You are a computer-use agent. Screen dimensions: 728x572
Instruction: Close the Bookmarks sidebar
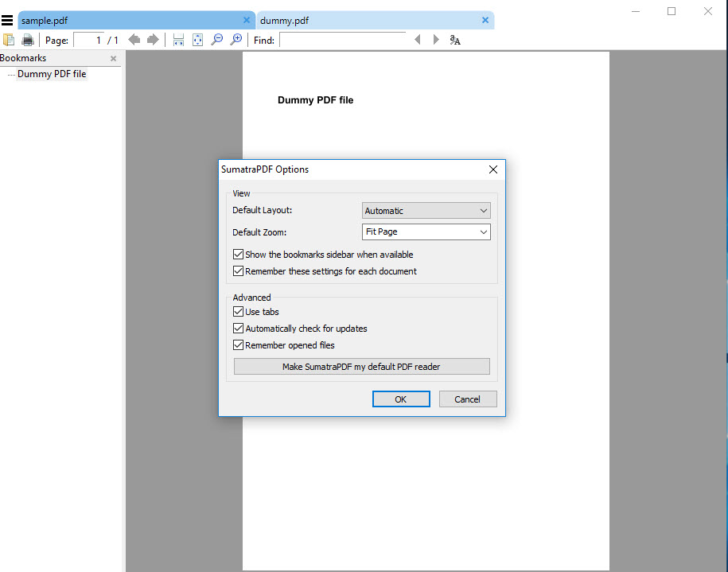tap(113, 59)
